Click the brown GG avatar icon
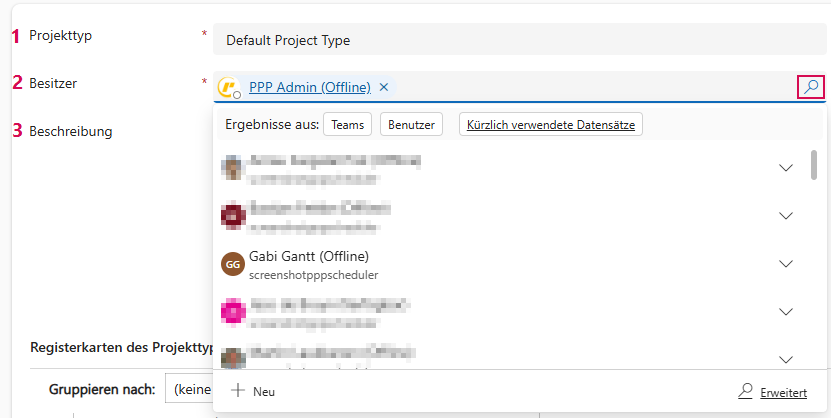 click(232, 264)
